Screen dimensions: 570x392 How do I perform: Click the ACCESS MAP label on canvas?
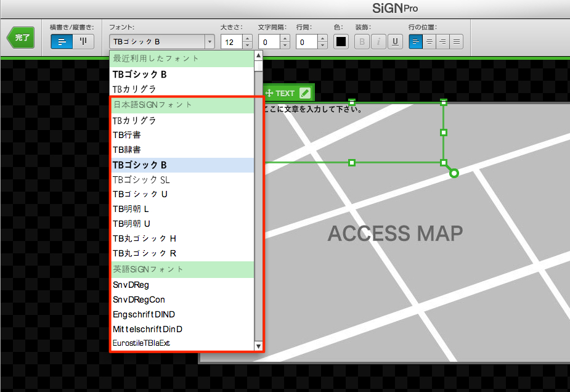pyautogui.click(x=395, y=234)
